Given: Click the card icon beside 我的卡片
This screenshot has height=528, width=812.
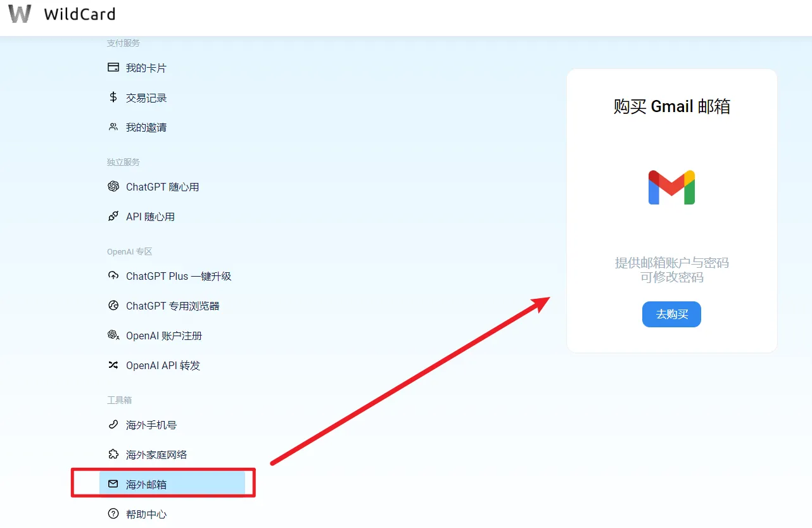Looking at the screenshot, I should pos(113,67).
